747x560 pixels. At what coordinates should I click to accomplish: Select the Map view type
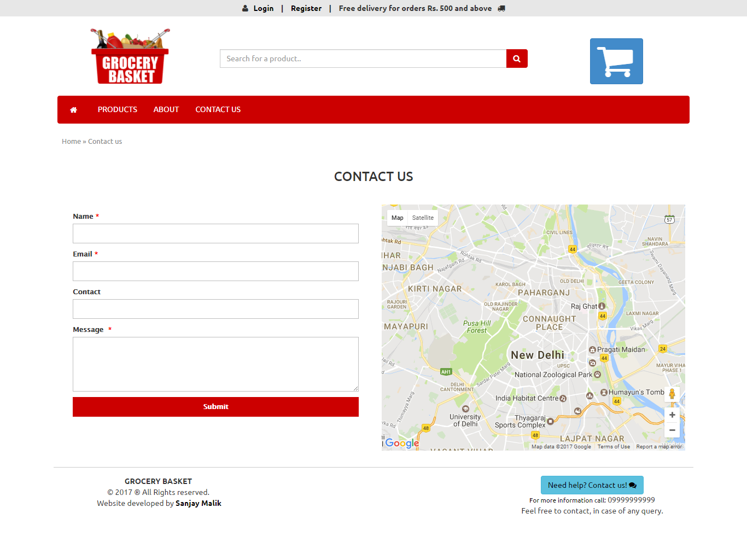[x=398, y=218]
